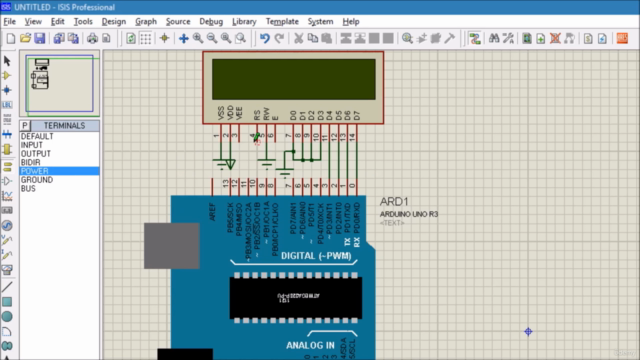Select the Terminals Mode tool

[7, 167]
